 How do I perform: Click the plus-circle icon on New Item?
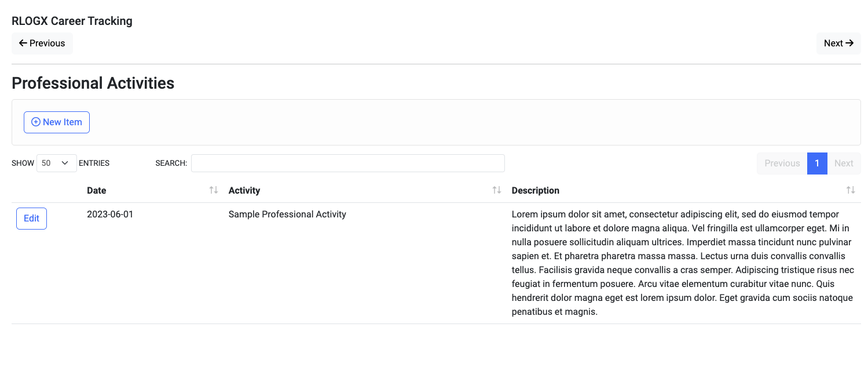point(36,122)
